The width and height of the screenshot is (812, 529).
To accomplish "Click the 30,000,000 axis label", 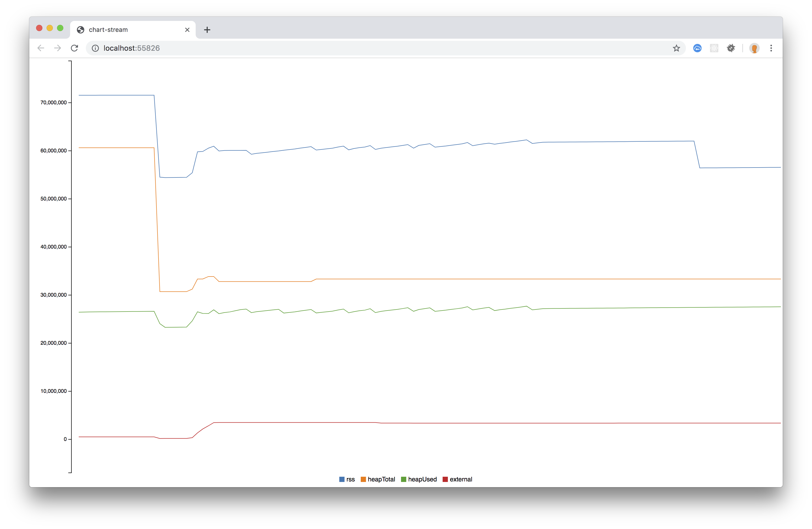I will coord(54,295).
